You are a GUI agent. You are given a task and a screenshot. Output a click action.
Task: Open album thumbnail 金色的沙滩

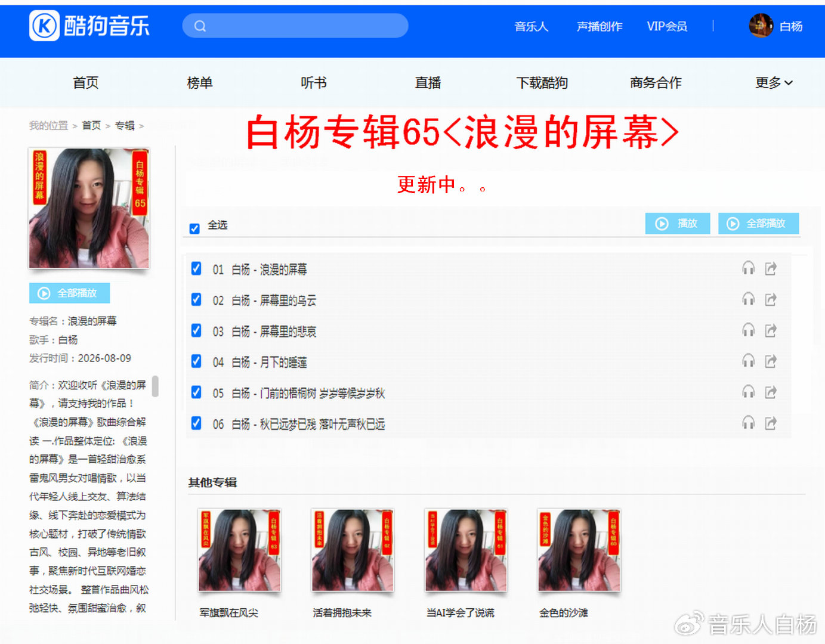pos(579,550)
